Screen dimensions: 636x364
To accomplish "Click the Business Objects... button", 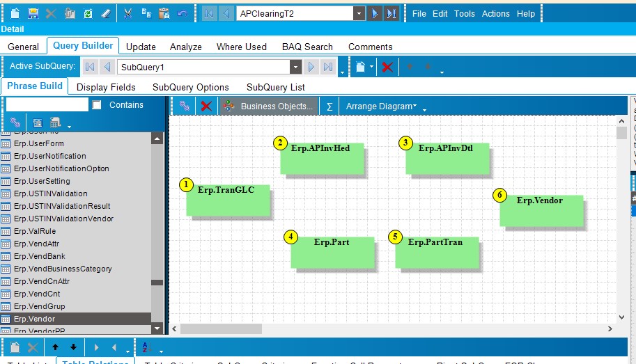I will [269, 106].
